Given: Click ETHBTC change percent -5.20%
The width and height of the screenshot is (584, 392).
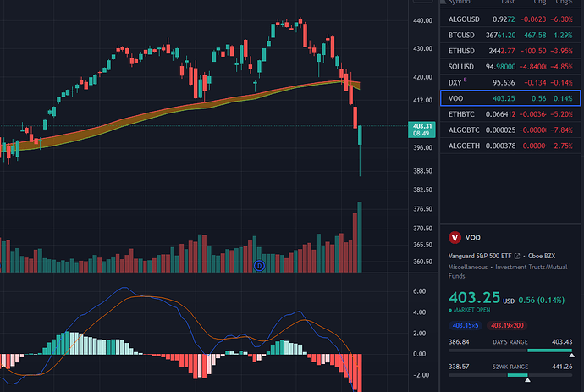Looking at the screenshot, I should tap(561, 114).
